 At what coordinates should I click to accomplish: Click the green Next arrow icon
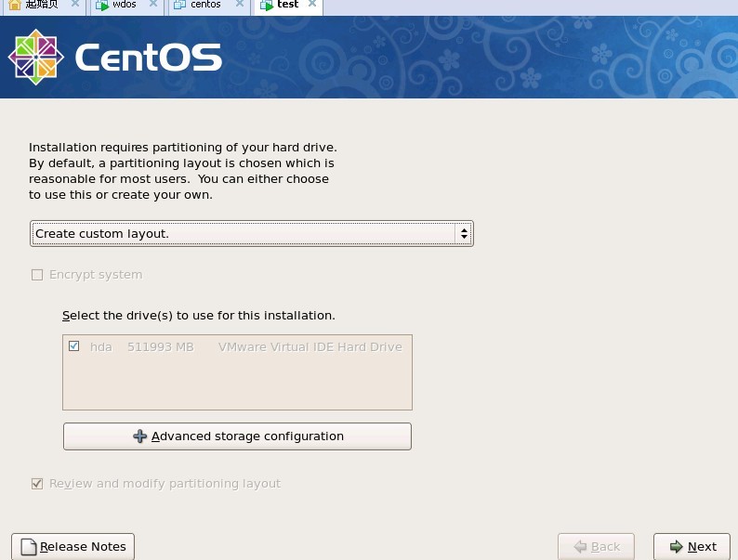677,546
